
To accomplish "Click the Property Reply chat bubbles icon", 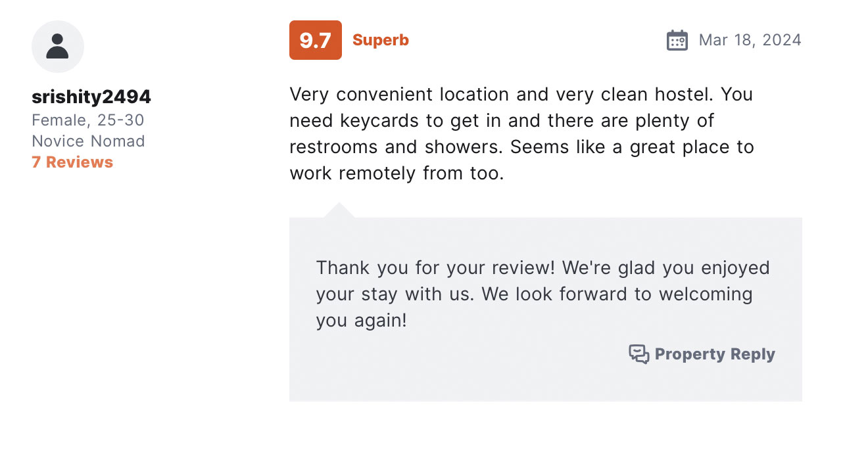I will tap(639, 354).
